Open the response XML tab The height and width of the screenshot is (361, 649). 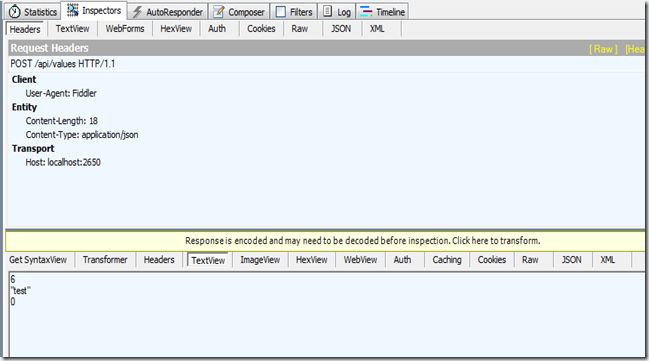click(608, 260)
